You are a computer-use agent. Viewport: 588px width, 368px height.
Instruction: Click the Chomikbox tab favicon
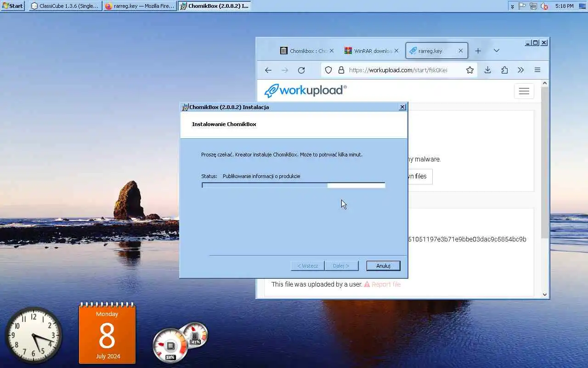[x=284, y=51]
